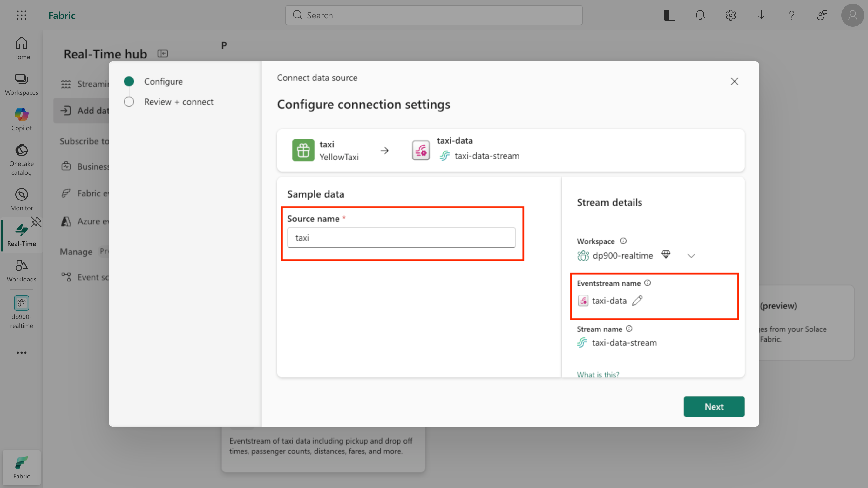Open Fabric events item in hub menu

85,193
